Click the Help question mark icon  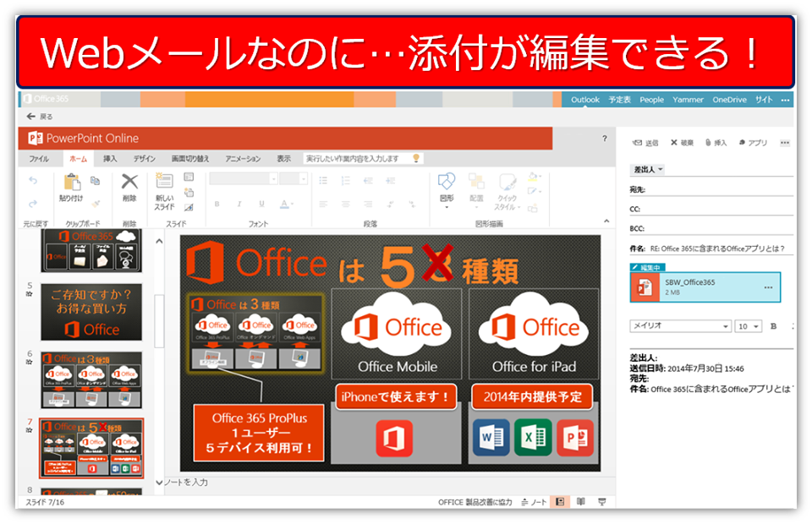coord(604,139)
